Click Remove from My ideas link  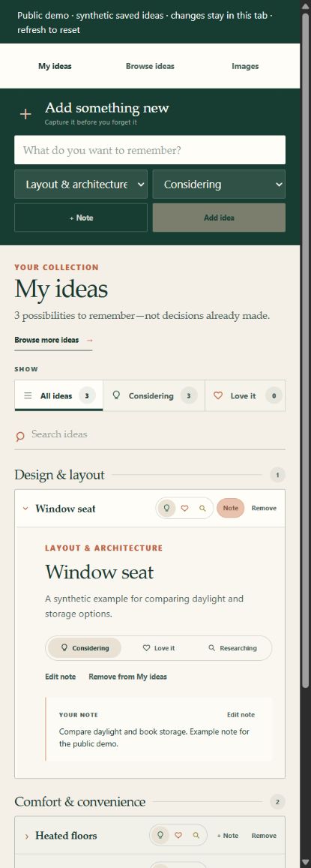click(x=128, y=677)
